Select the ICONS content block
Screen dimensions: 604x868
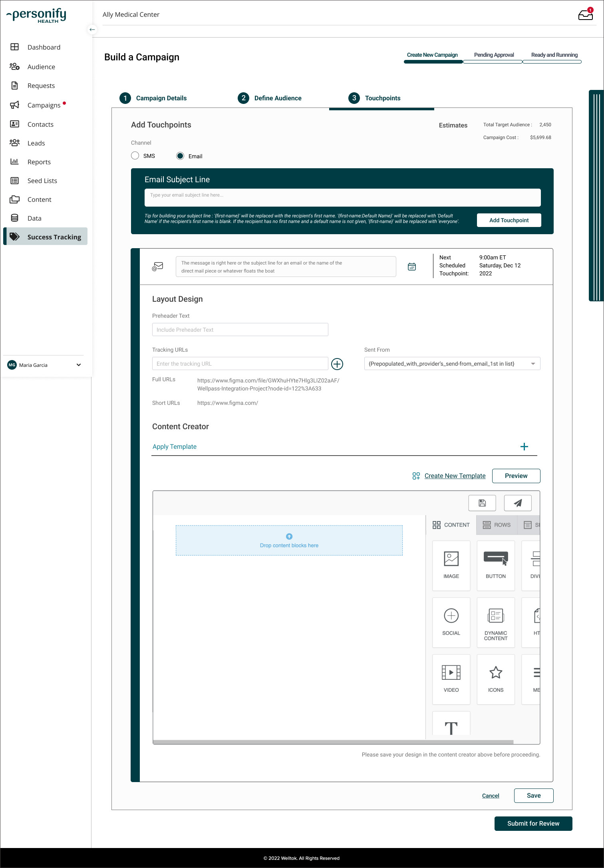(x=496, y=679)
